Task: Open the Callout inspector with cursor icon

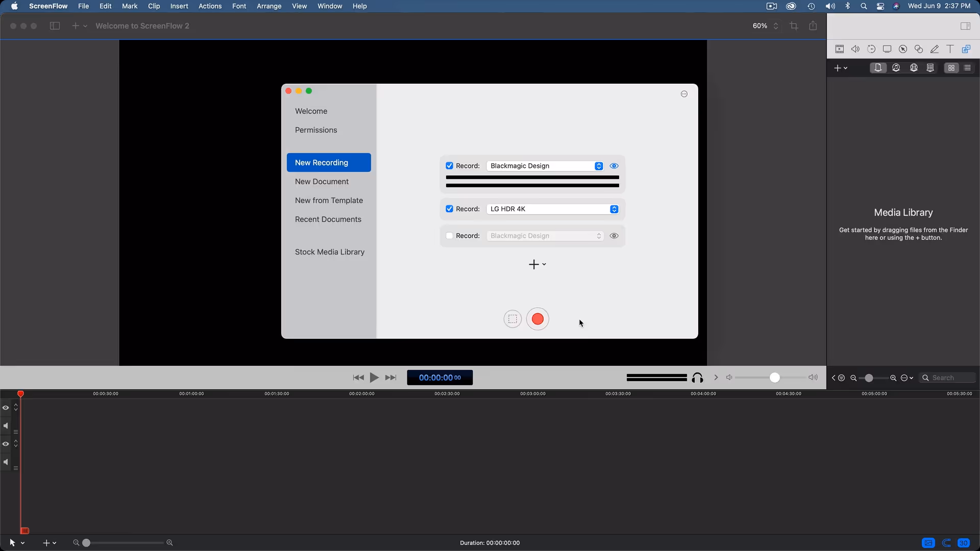Action: (903, 49)
